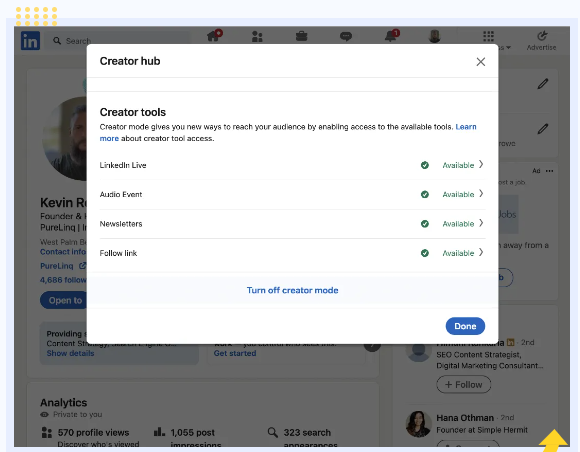Open the Contact info link
580x452 pixels.
click(63, 252)
